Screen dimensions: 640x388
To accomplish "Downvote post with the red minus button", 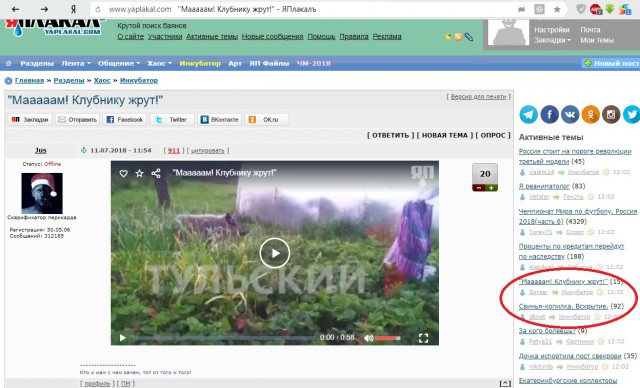I will (478, 188).
